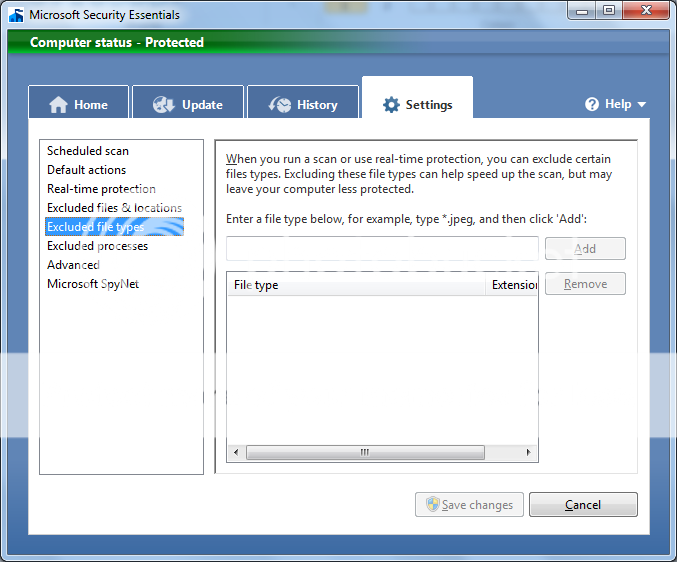This screenshot has height=562, width=677.
Task: Select Scheduled scan in settings list
Action: click(88, 151)
